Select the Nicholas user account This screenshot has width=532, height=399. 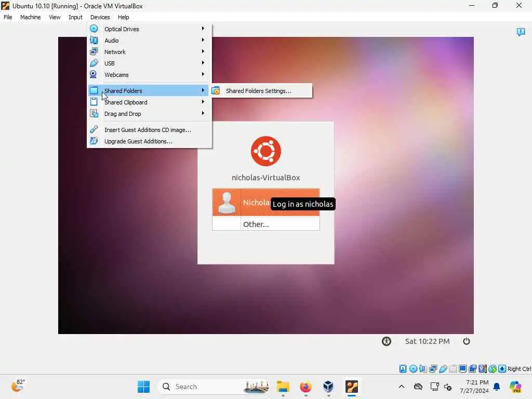click(265, 202)
